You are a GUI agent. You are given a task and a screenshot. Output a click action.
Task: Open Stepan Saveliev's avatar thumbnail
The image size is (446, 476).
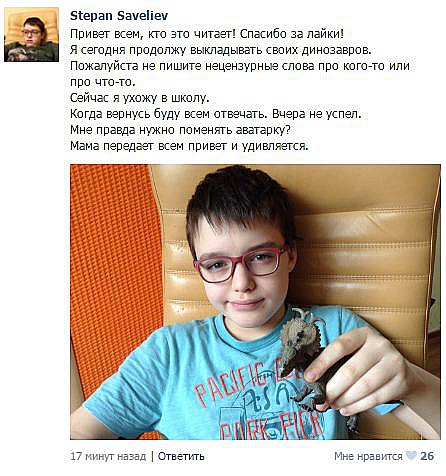tap(31, 35)
